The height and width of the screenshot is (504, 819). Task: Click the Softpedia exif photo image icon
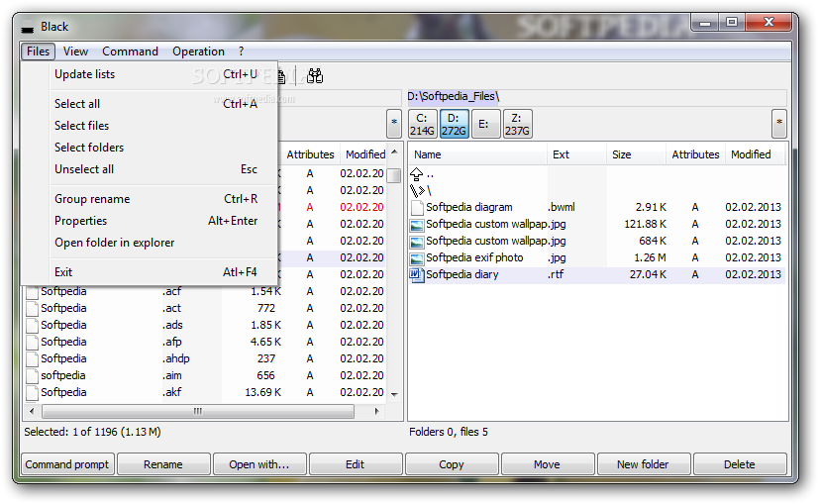pyautogui.click(x=417, y=258)
